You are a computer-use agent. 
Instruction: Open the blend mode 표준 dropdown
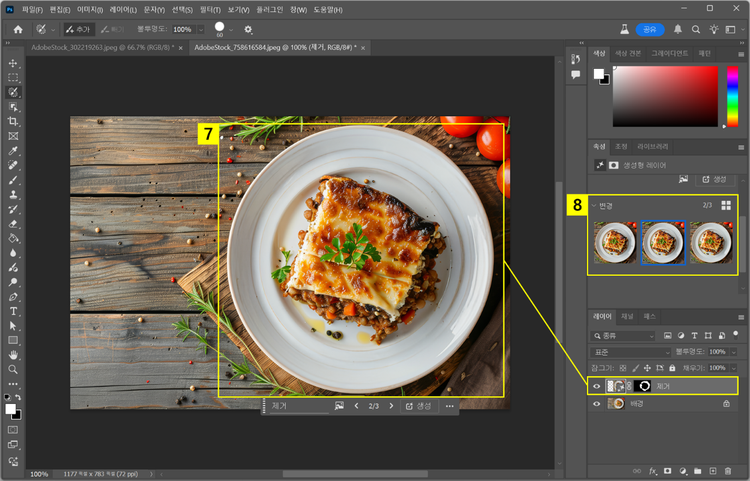tap(632, 352)
